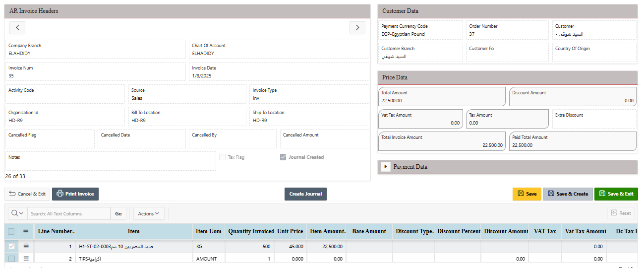Click the yellow Save button
Image resolution: width=644 pixels, height=268 pixels.
pos(527,194)
